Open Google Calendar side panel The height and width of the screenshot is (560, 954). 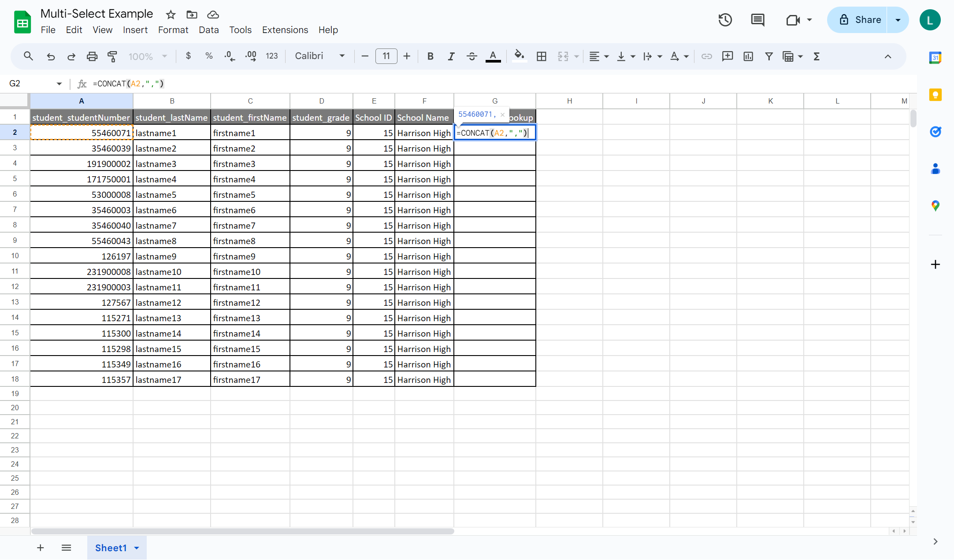[935, 58]
